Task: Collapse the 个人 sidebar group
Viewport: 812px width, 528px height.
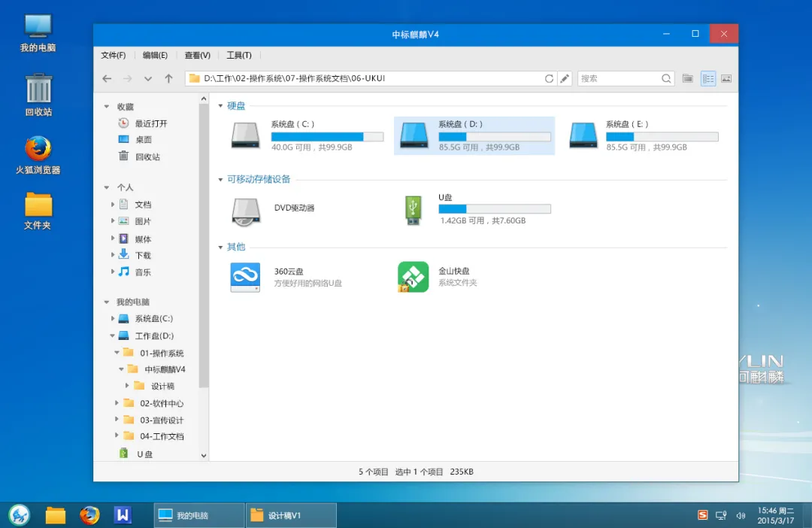Action: click(107, 187)
